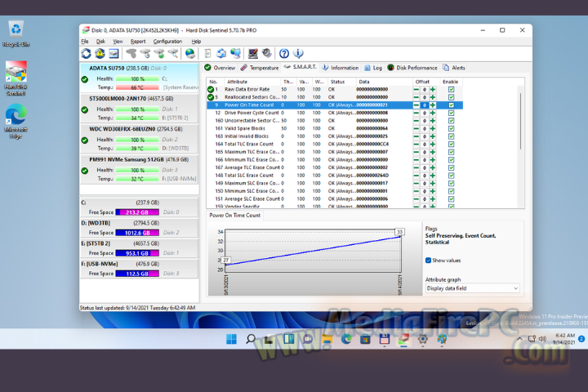Decrease offset for Valid Spare Blocks
This screenshot has width=588, height=392.
click(416, 129)
